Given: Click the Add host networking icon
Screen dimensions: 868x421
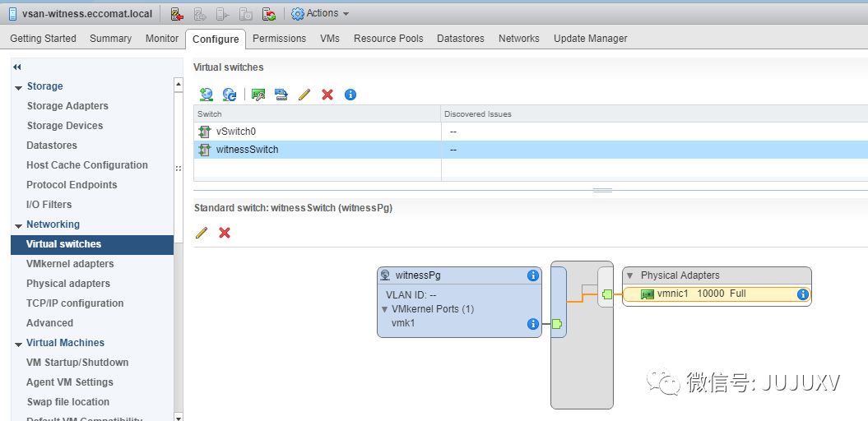Looking at the screenshot, I should click(206, 95).
